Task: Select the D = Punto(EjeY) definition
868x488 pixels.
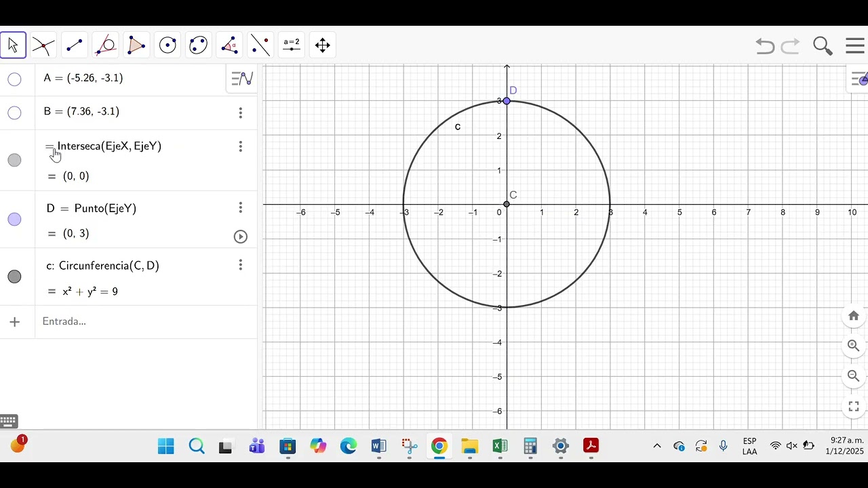Action: 92,208
